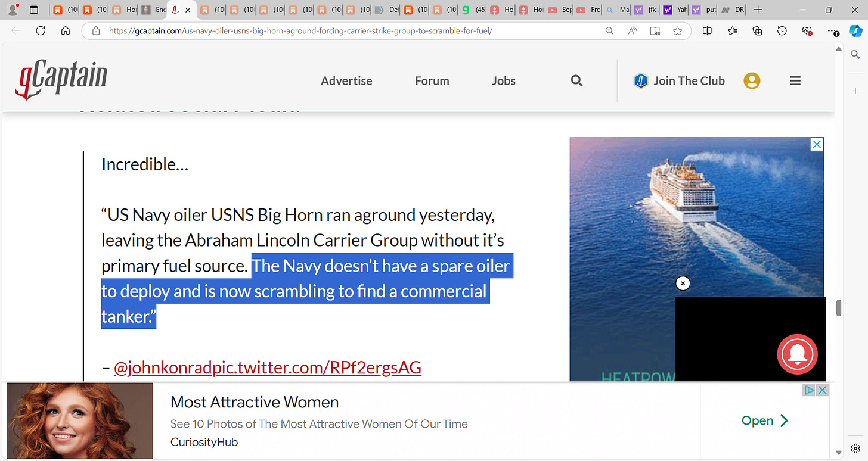868x461 pixels.
Task: Switch to the 'DR' tab
Action: 733,10
